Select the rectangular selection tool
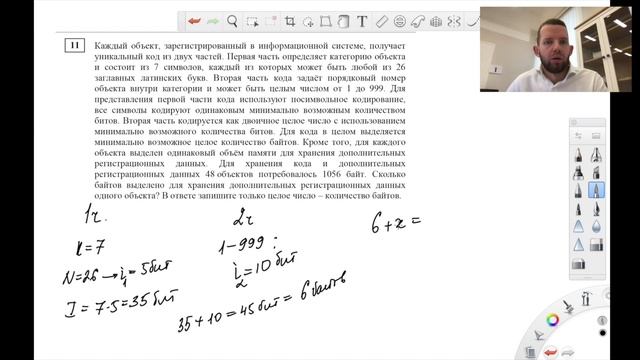This screenshot has height=360, width=640. click(x=253, y=22)
